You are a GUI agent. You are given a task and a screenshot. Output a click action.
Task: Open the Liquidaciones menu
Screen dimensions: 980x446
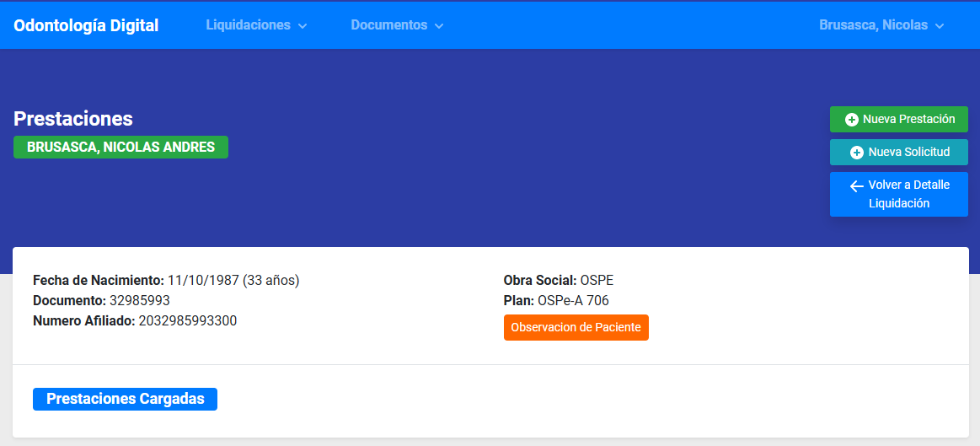point(249,25)
